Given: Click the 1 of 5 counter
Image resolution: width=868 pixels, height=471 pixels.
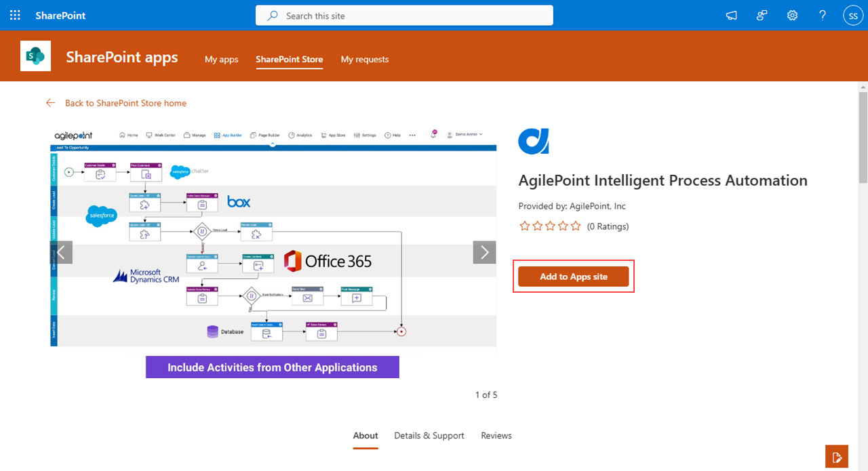Looking at the screenshot, I should pos(486,394).
